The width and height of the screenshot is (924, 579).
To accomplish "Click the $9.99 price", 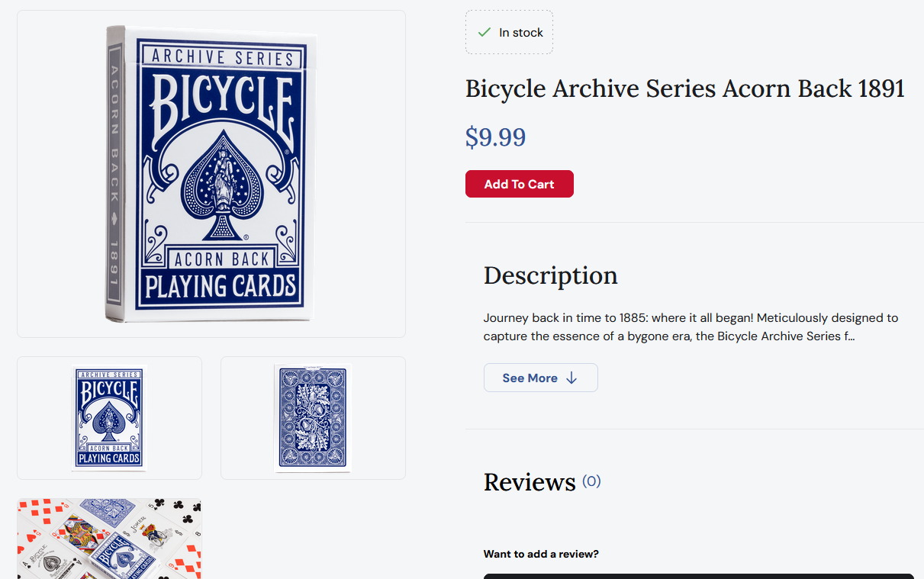I will [496, 137].
